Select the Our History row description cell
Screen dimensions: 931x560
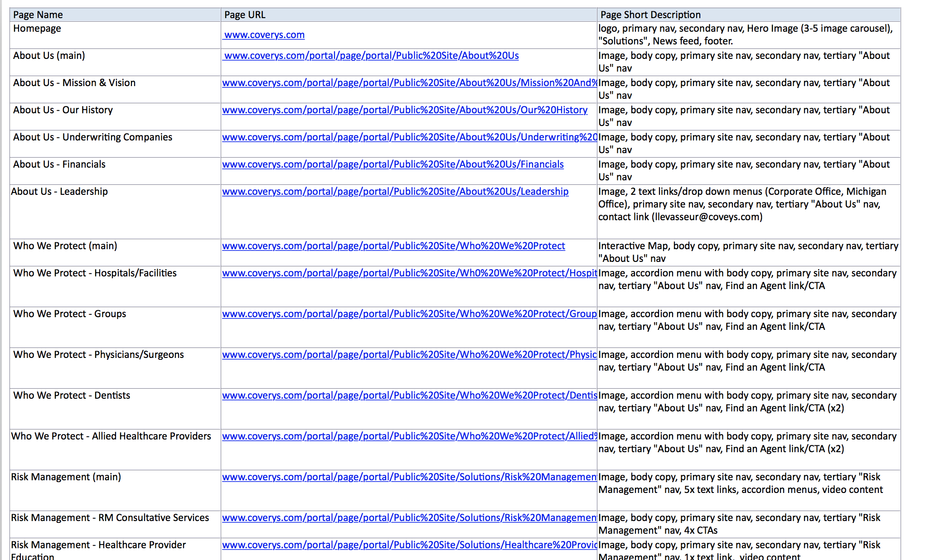tap(749, 116)
